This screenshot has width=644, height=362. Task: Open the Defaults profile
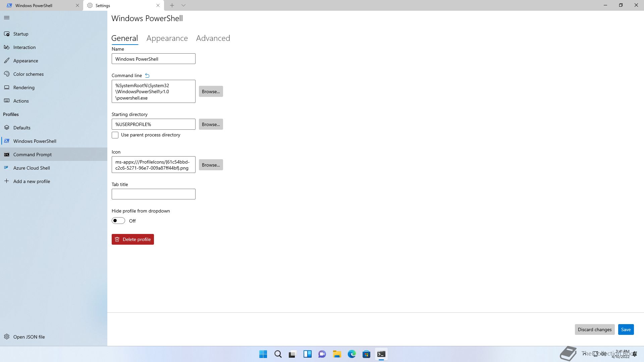point(54,128)
